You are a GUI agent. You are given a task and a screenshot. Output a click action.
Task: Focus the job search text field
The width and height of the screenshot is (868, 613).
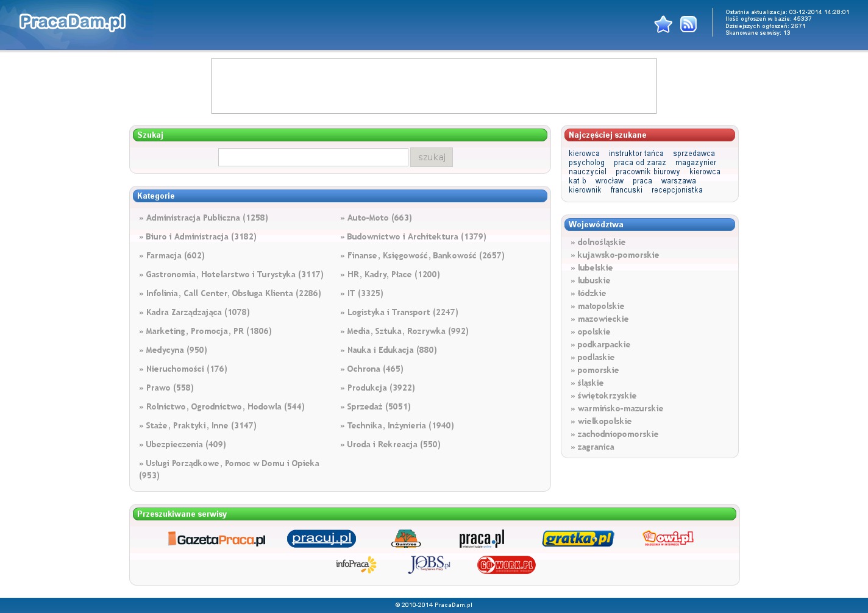click(x=313, y=157)
